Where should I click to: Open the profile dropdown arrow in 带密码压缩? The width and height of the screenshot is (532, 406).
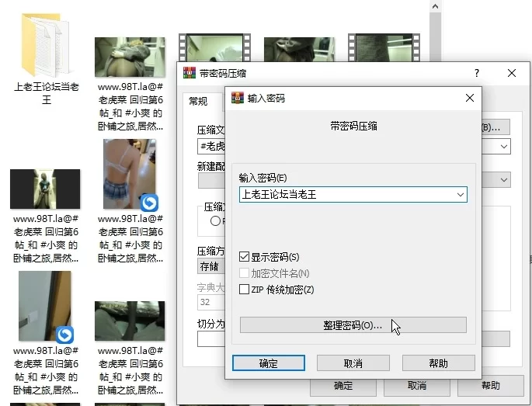coord(504,180)
